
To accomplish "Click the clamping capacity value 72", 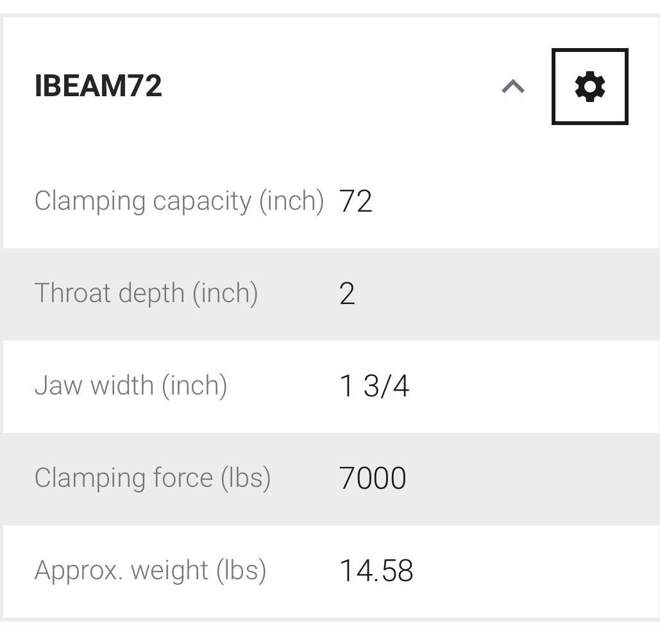I will pos(356,202).
